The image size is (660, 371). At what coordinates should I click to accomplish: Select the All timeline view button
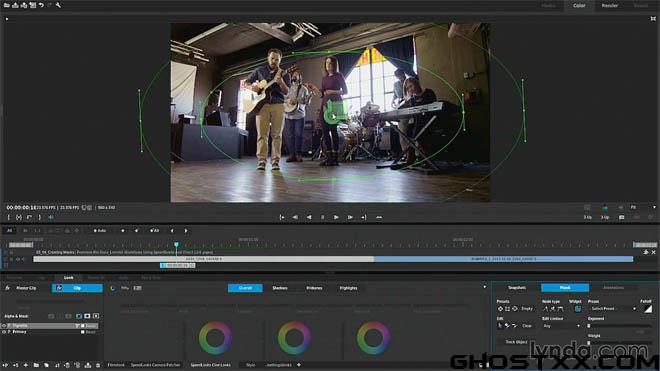tap(9, 231)
